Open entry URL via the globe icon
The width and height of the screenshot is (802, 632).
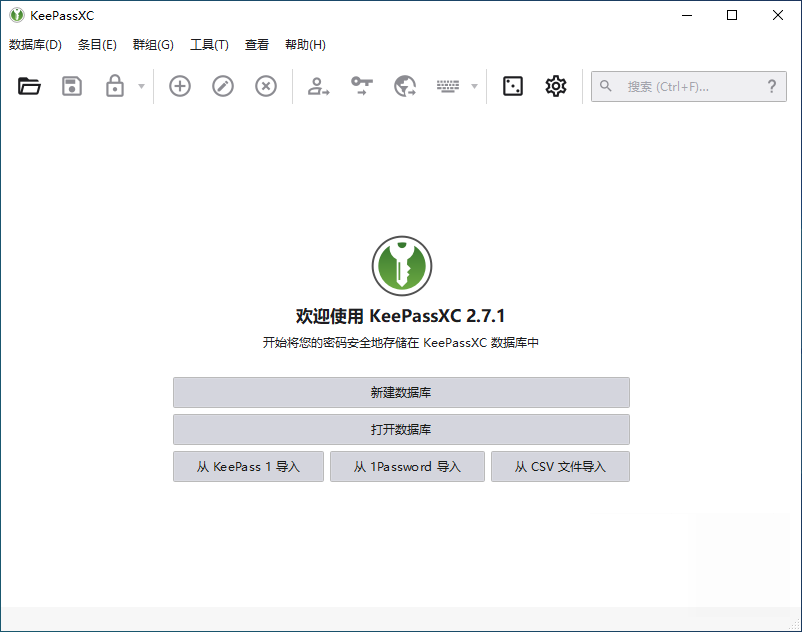[404, 86]
